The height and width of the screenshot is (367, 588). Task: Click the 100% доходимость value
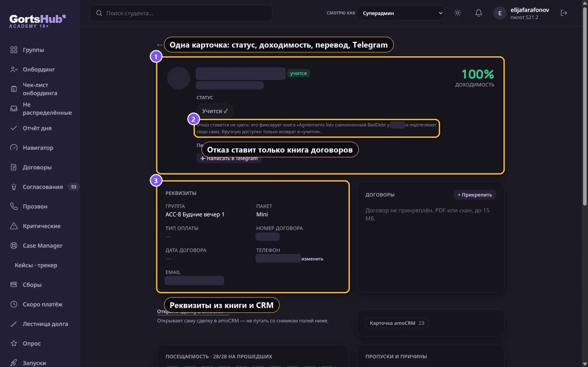[x=477, y=74]
